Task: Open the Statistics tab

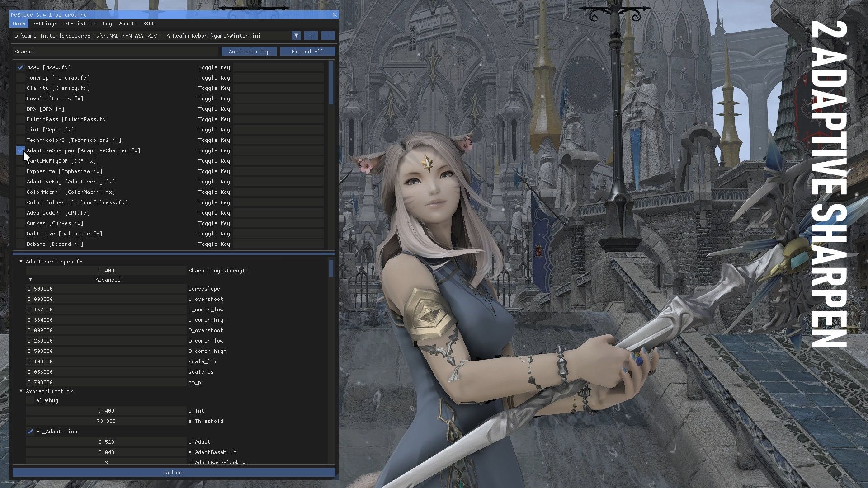Action: coord(80,23)
